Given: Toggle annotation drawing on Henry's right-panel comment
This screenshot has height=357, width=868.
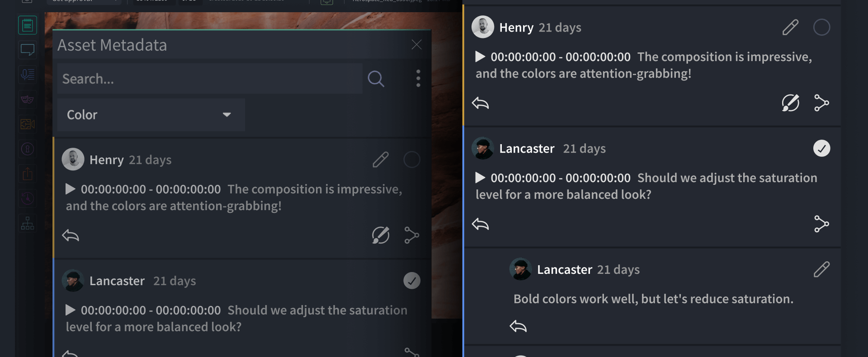Looking at the screenshot, I should click(x=790, y=103).
